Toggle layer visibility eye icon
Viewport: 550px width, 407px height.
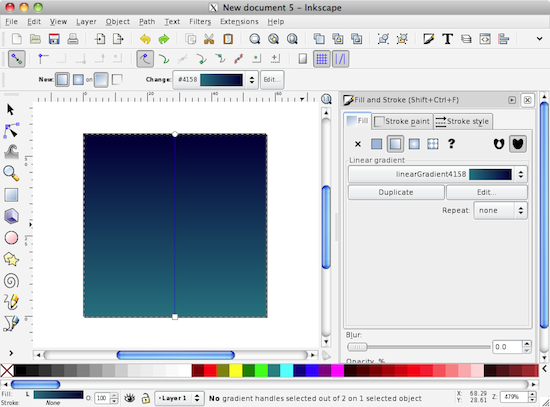[x=130, y=398]
